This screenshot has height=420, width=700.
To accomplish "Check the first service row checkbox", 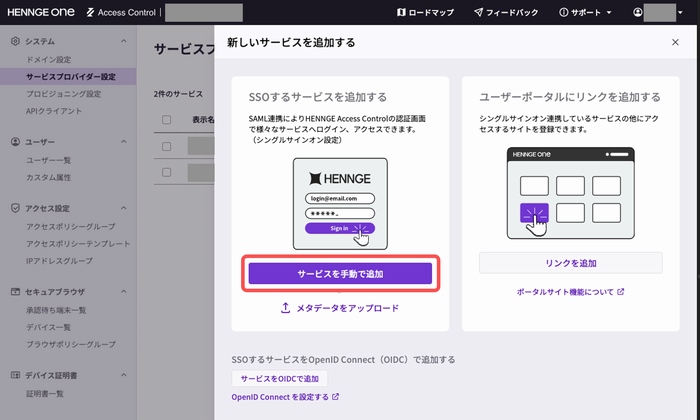I will (x=167, y=146).
